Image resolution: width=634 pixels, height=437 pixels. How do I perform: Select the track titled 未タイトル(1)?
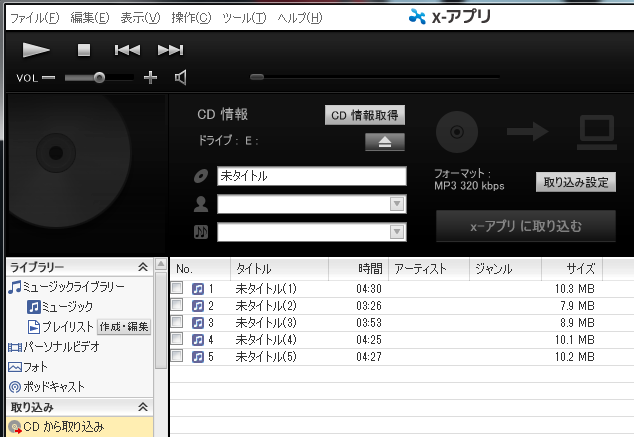[266, 289]
